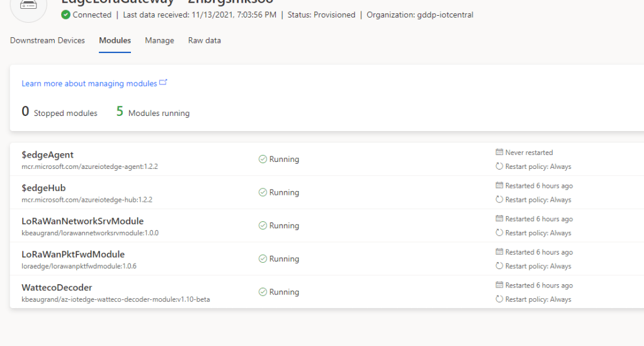Open the Downstream Devices tab

point(47,40)
